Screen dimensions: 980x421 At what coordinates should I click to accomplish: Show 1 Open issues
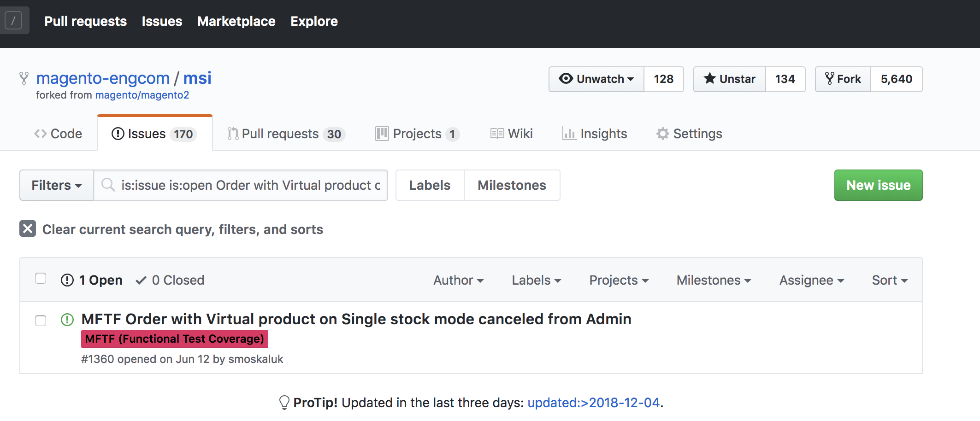pyautogui.click(x=92, y=280)
